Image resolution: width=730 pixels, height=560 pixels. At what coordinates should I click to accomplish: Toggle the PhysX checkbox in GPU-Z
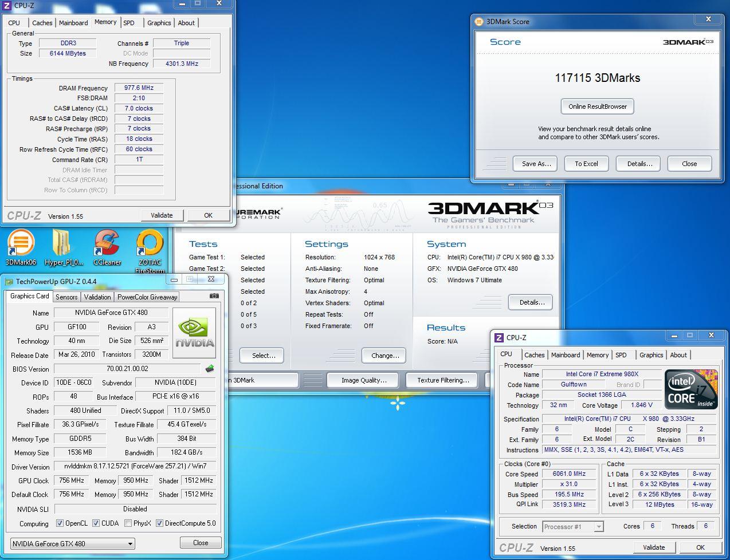point(128,523)
